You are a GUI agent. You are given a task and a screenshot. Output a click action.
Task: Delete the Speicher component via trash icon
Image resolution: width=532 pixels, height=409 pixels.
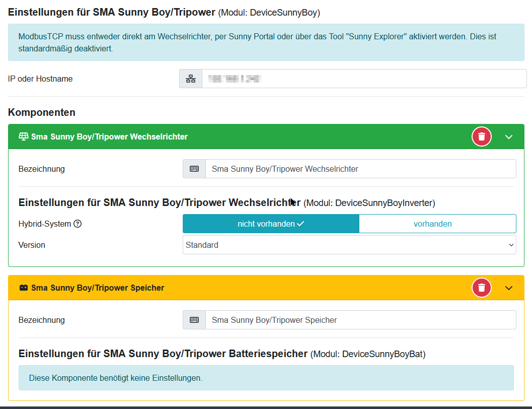[482, 288]
